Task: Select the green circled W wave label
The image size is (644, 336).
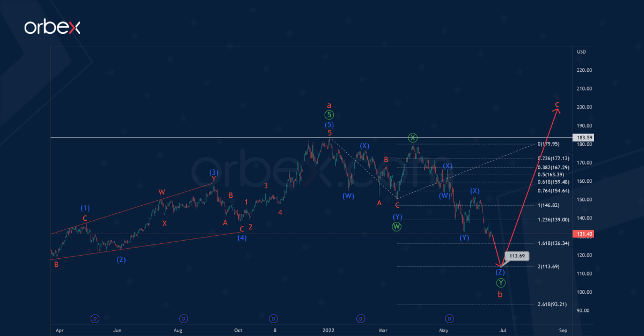Action: pos(397,226)
